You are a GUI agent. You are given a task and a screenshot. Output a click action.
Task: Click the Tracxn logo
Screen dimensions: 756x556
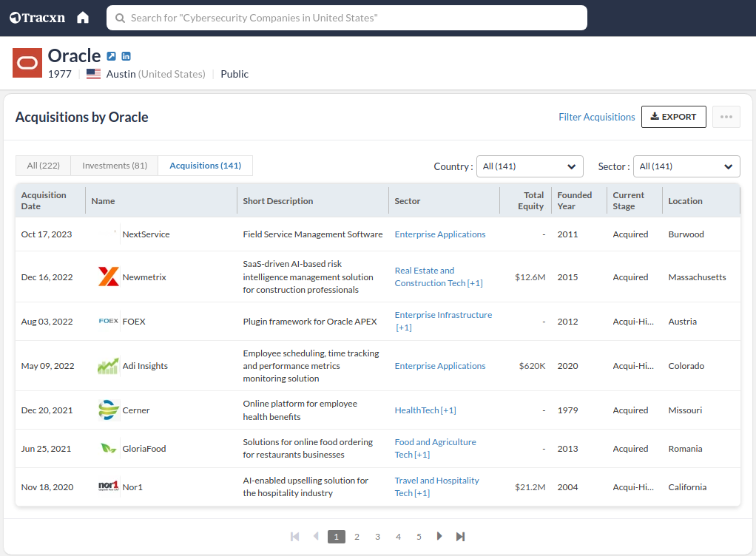(x=37, y=18)
